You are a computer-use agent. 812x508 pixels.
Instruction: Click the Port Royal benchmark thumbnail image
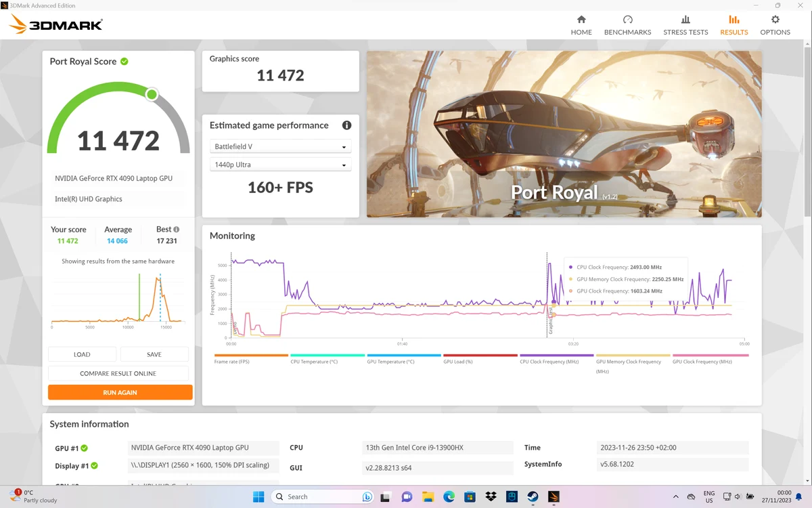point(564,134)
